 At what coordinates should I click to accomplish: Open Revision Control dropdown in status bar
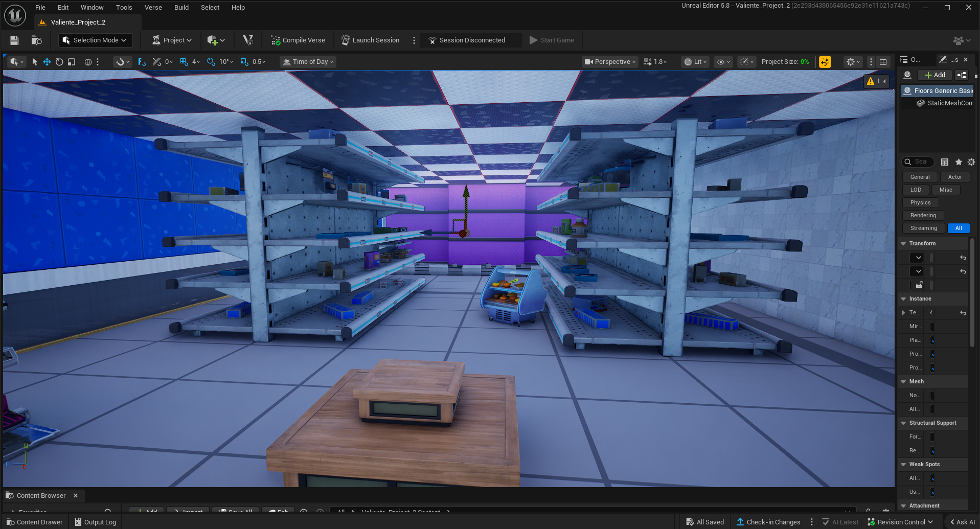pyautogui.click(x=901, y=522)
